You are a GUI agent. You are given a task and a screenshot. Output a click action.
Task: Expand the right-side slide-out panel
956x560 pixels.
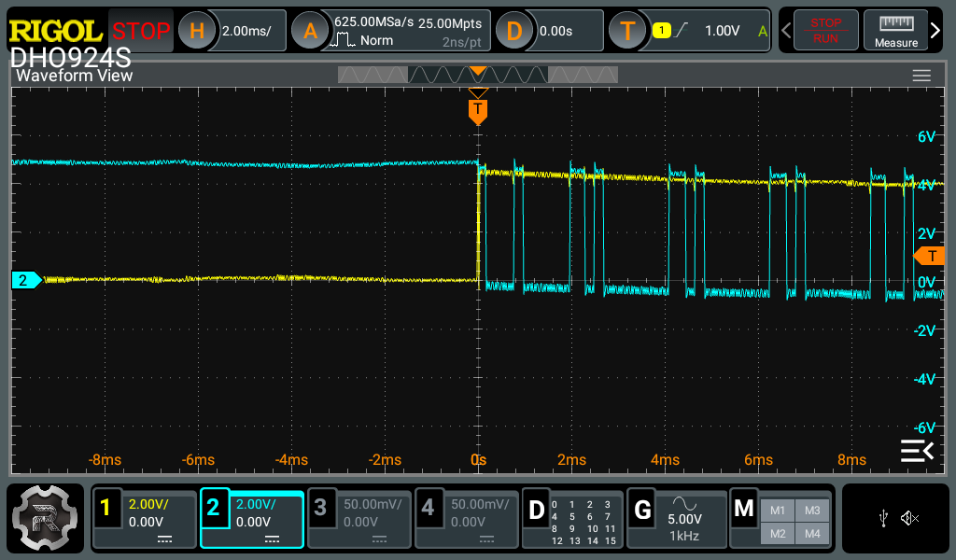pos(916,451)
